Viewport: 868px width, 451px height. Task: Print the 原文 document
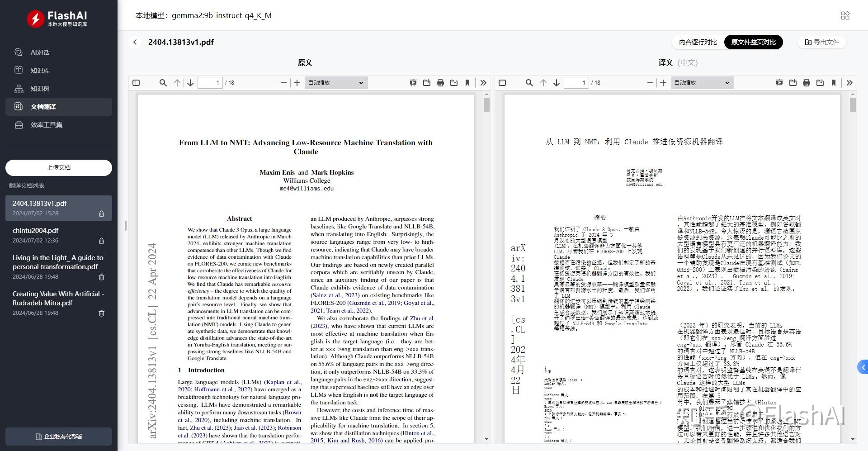tap(440, 83)
